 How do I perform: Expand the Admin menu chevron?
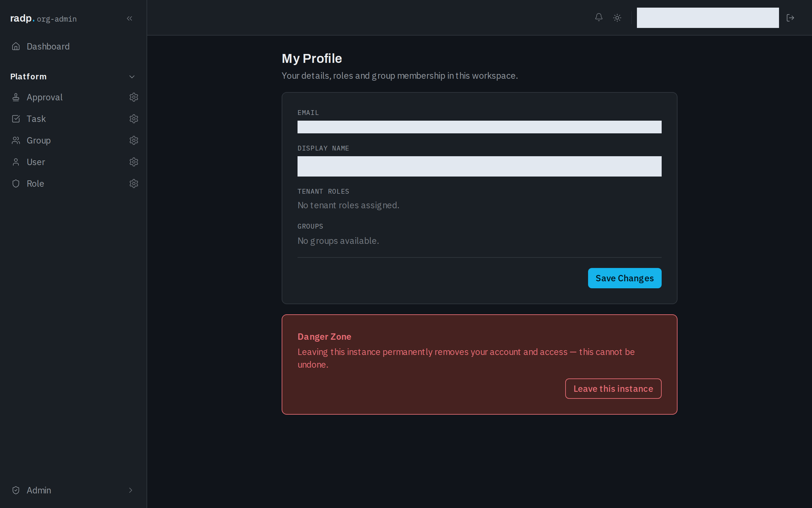[x=131, y=490]
